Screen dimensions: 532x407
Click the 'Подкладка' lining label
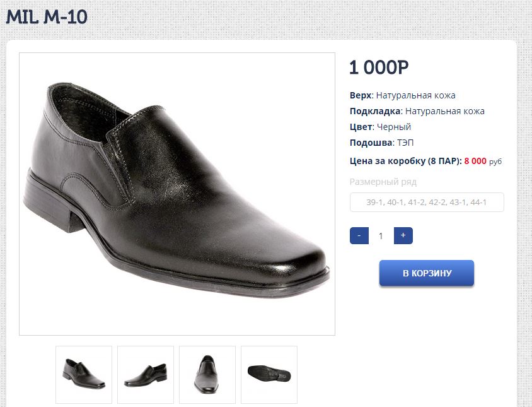pyautogui.click(x=375, y=111)
